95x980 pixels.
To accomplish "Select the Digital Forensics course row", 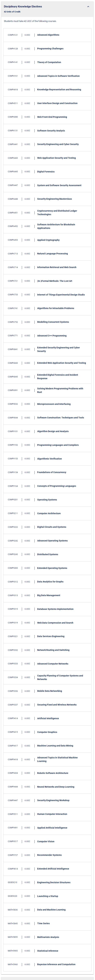I will [x=47, y=172].
